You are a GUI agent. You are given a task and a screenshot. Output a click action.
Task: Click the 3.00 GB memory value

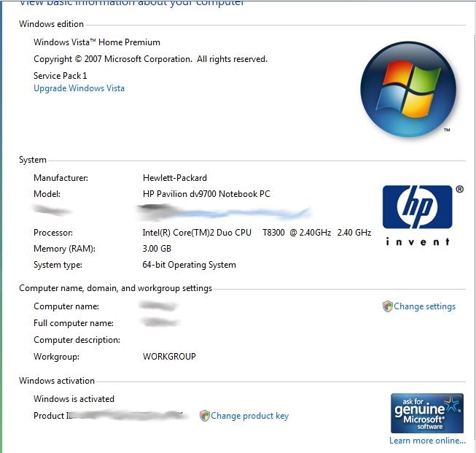157,249
